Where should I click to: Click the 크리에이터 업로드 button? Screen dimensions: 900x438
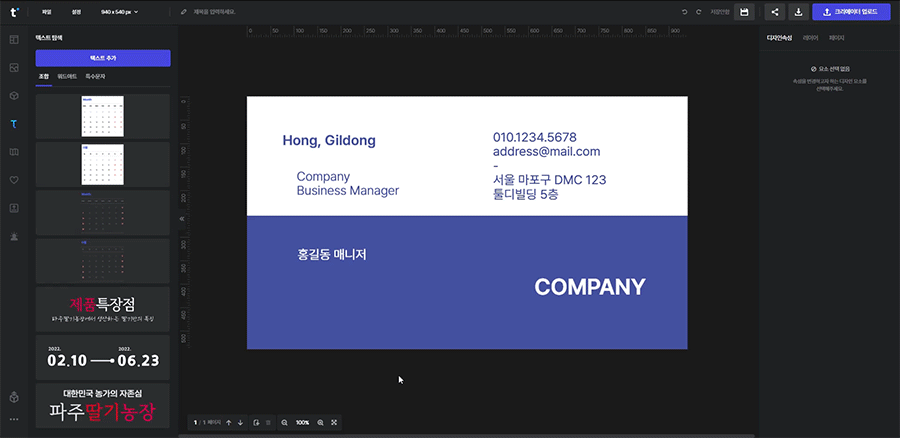click(x=850, y=12)
